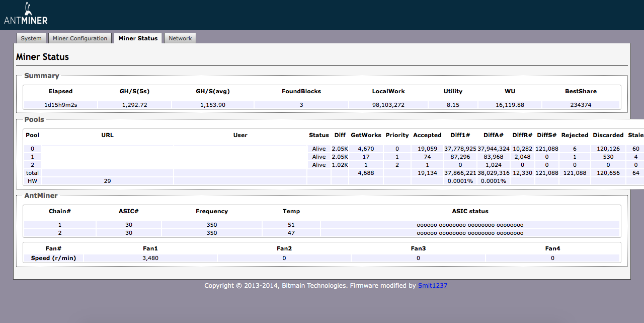Click the total Accepted value 19,134

427,173
